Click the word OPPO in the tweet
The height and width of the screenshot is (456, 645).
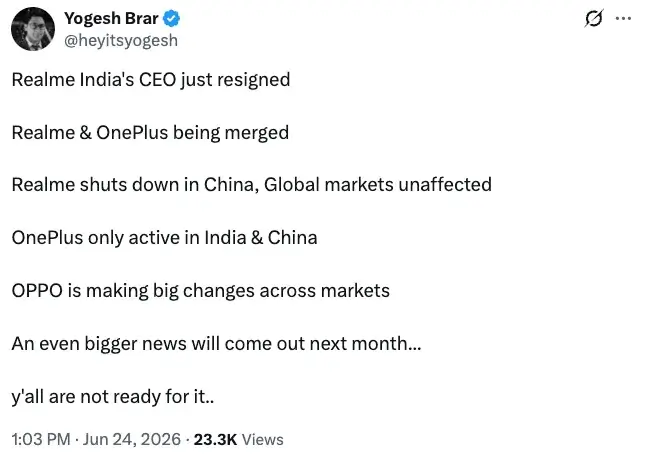[37, 291]
